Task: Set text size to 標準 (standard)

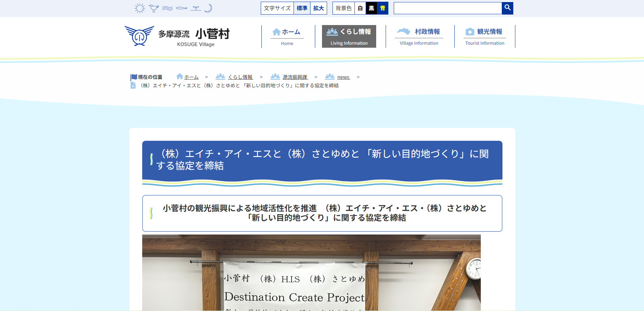Action: click(x=302, y=8)
